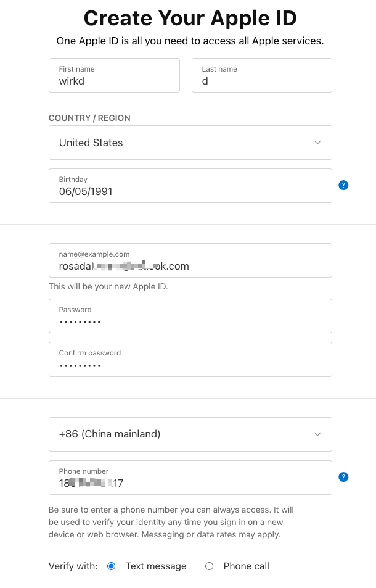376x588 pixels.
Task: Open the +86 (China mainland) code dropdown
Action: tap(190, 434)
